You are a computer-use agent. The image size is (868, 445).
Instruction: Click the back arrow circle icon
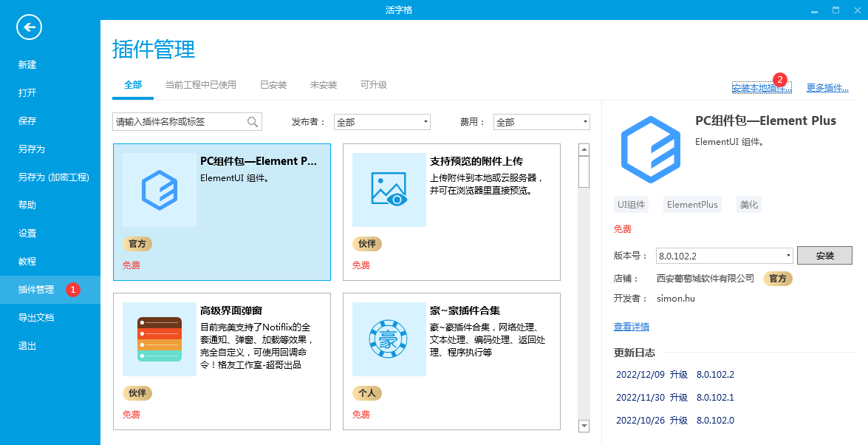[30, 27]
